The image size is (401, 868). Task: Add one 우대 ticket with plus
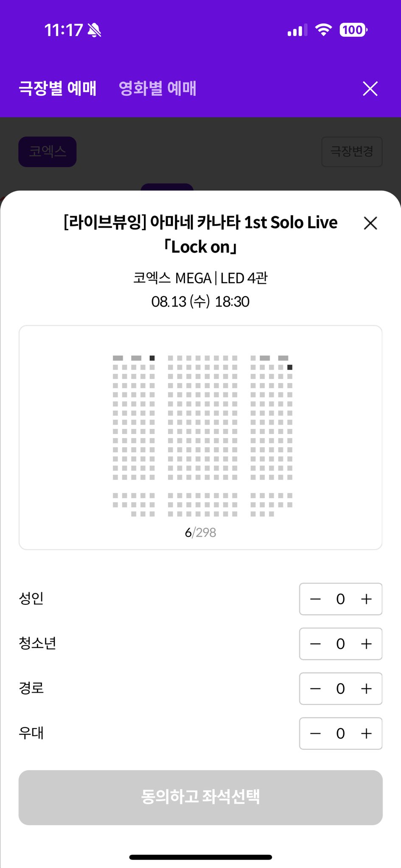coord(366,733)
